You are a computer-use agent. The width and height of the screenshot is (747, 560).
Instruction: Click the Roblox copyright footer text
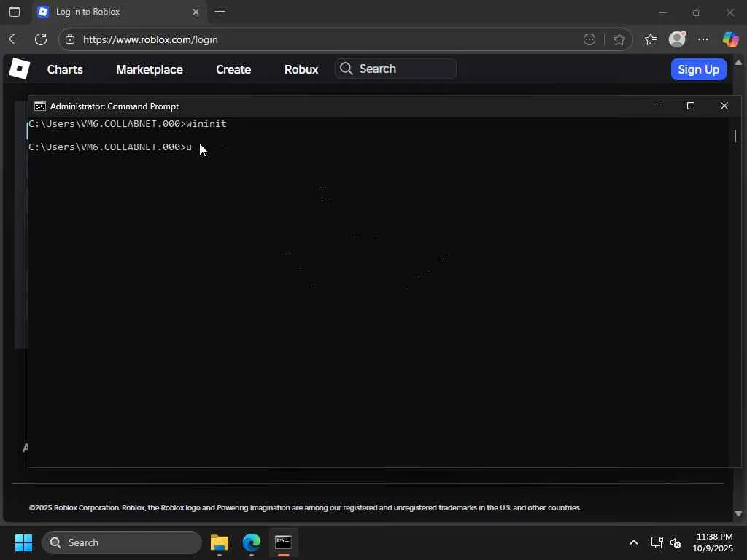[305, 508]
